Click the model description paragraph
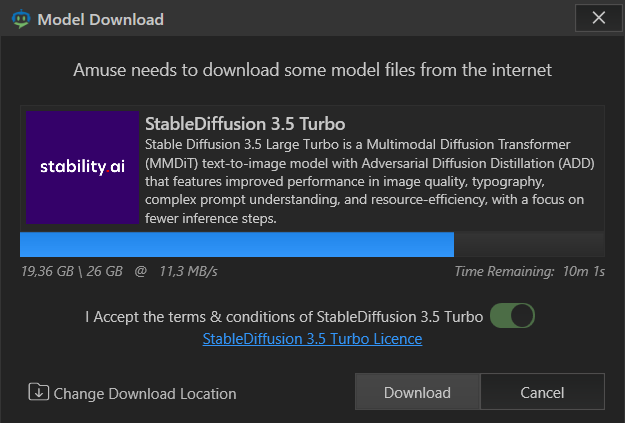This screenshot has width=625, height=423. [369, 181]
